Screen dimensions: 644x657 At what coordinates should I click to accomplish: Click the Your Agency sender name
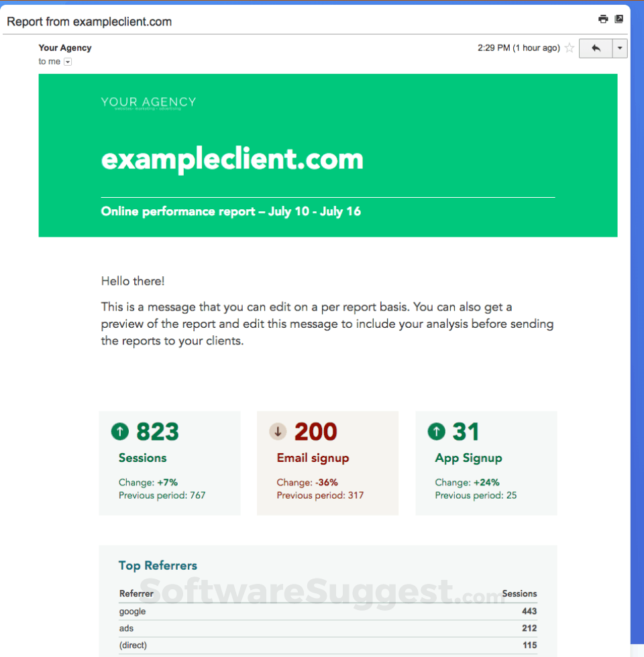pyautogui.click(x=65, y=48)
